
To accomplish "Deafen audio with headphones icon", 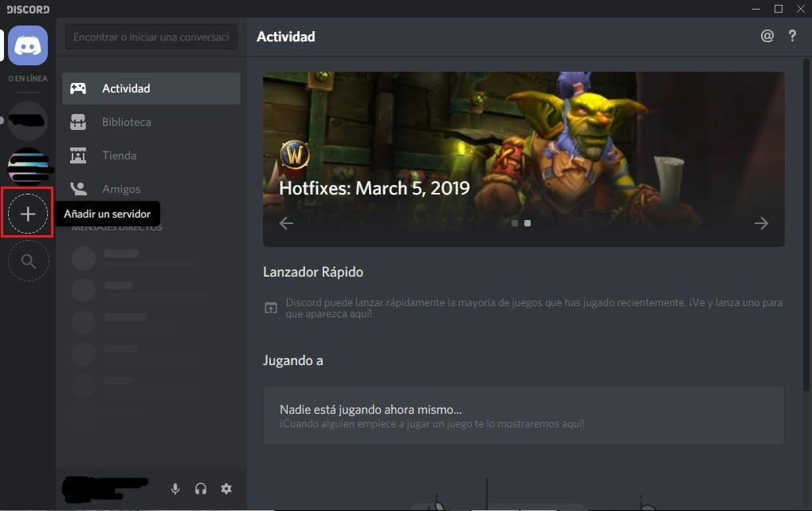I will coord(201,489).
